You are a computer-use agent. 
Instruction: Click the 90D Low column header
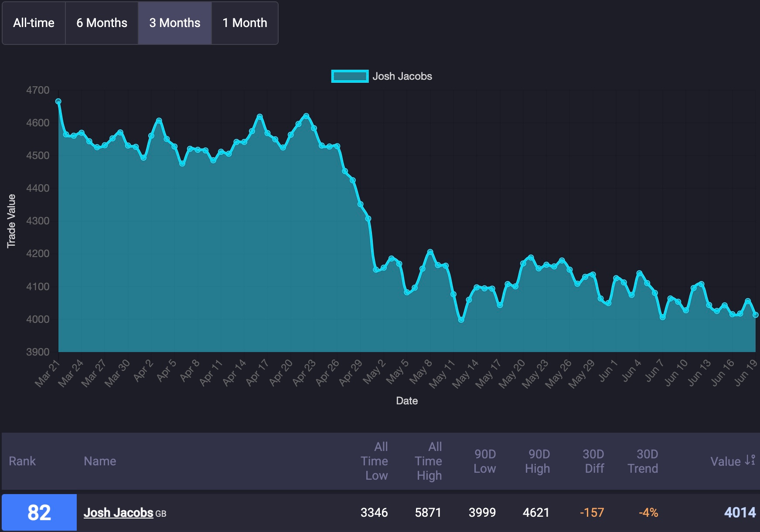pyautogui.click(x=485, y=461)
